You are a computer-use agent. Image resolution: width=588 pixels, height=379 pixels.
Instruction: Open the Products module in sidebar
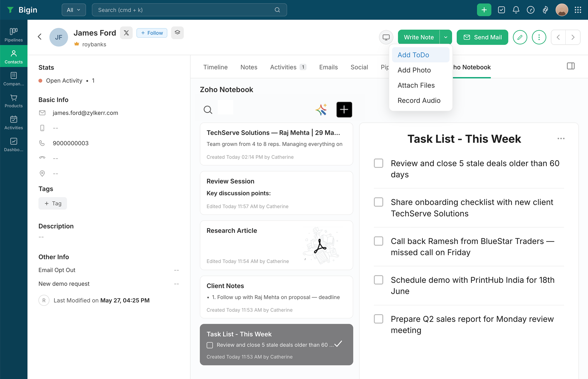click(14, 101)
